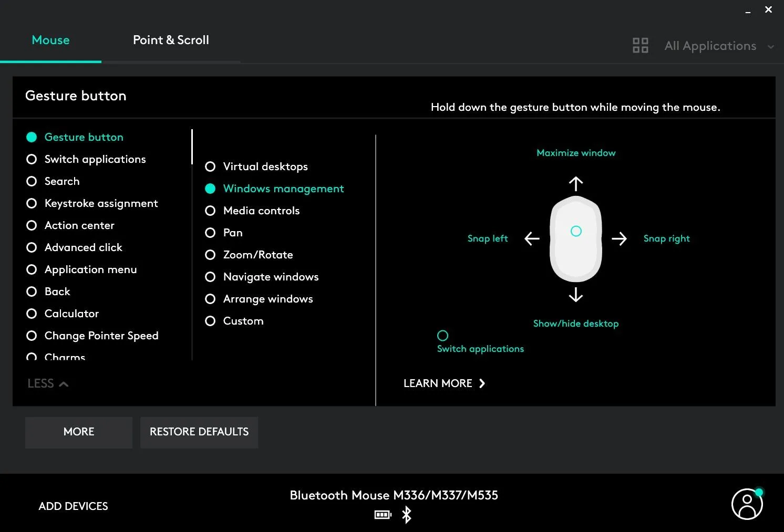Click the right arrow for Snap right
The width and height of the screenshot is (784, 532).
[620, 238]
